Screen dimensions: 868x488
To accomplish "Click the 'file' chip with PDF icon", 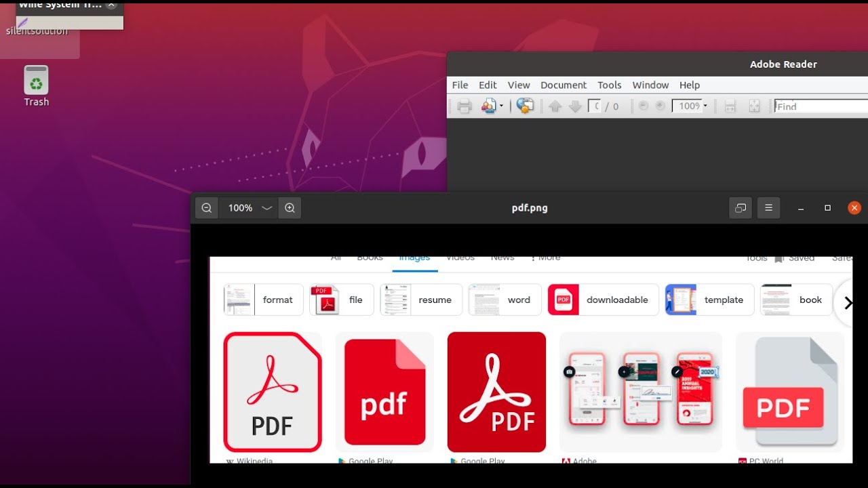I will [x=342, y=300].
